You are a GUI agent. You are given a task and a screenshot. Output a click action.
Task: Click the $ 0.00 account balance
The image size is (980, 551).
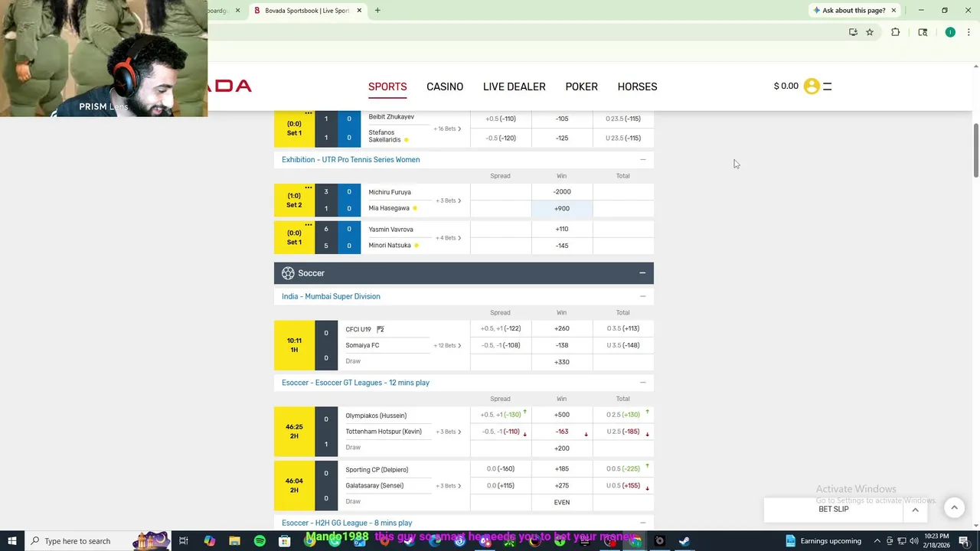pyautogui.click(x=786, y=86)
